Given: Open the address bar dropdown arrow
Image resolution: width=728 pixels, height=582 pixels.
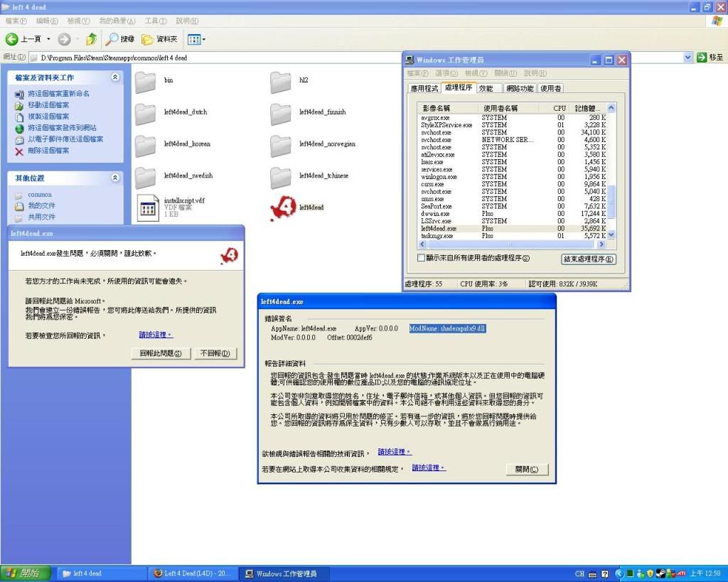Looking at the screenshot, I should point(687,57).
